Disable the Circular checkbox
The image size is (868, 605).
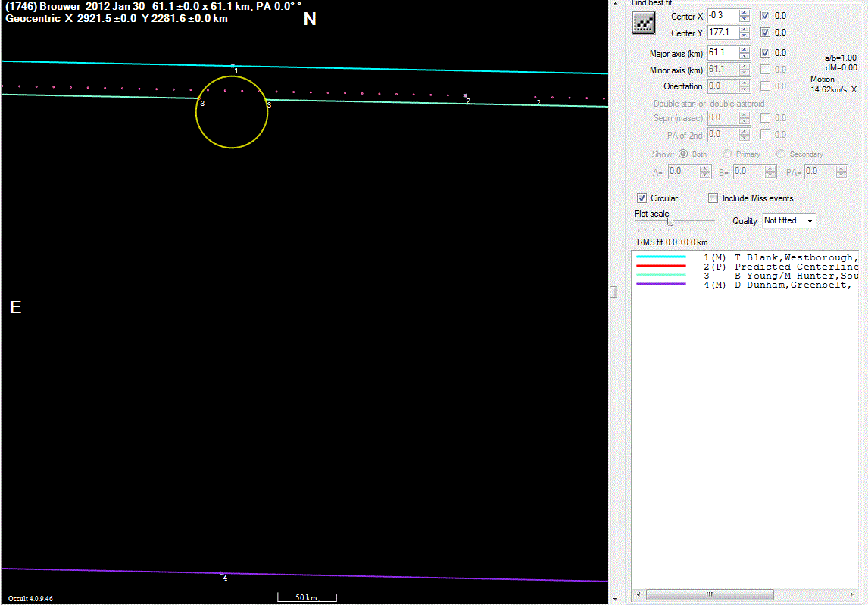tap(642, 198)
